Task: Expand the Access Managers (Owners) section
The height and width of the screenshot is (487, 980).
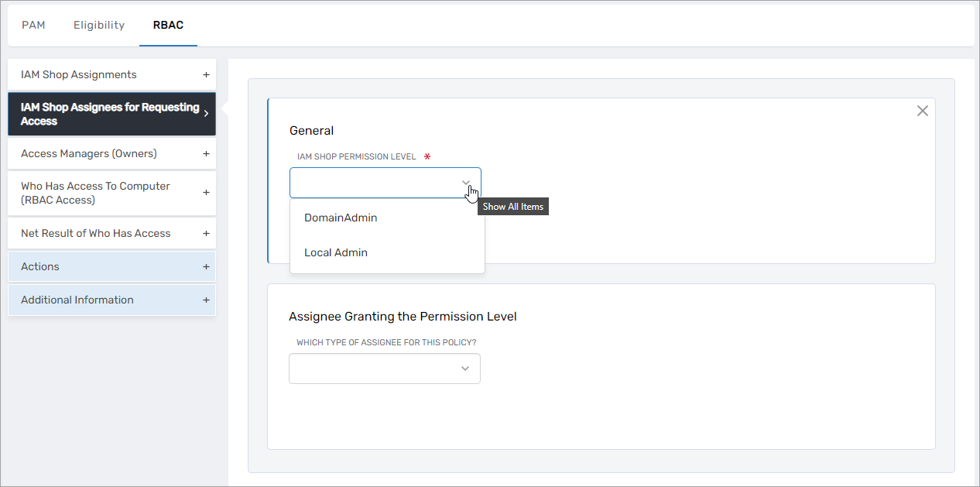Action: [206, 153]
